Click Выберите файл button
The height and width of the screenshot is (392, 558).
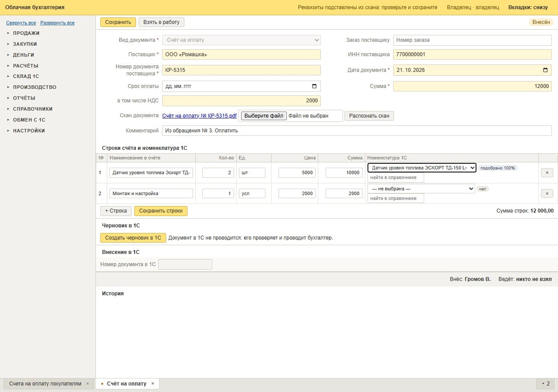264,116
